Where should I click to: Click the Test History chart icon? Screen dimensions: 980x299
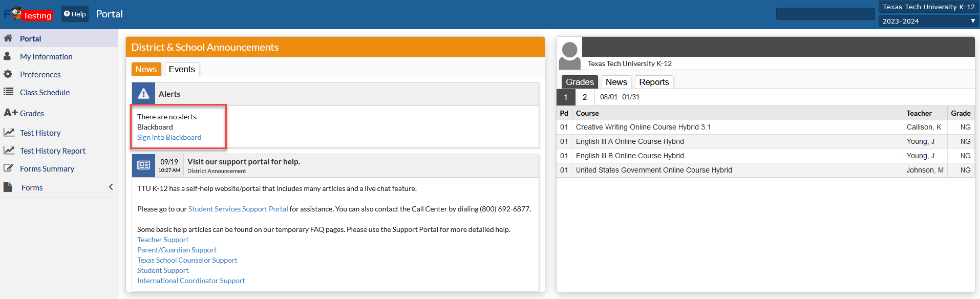point(9,133)
